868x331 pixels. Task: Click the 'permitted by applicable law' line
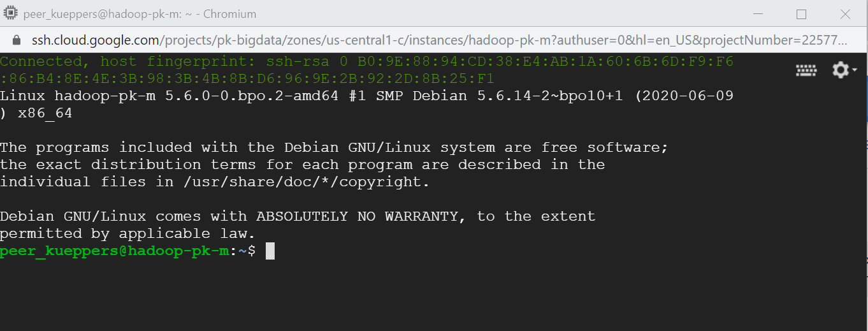(127, 233)
